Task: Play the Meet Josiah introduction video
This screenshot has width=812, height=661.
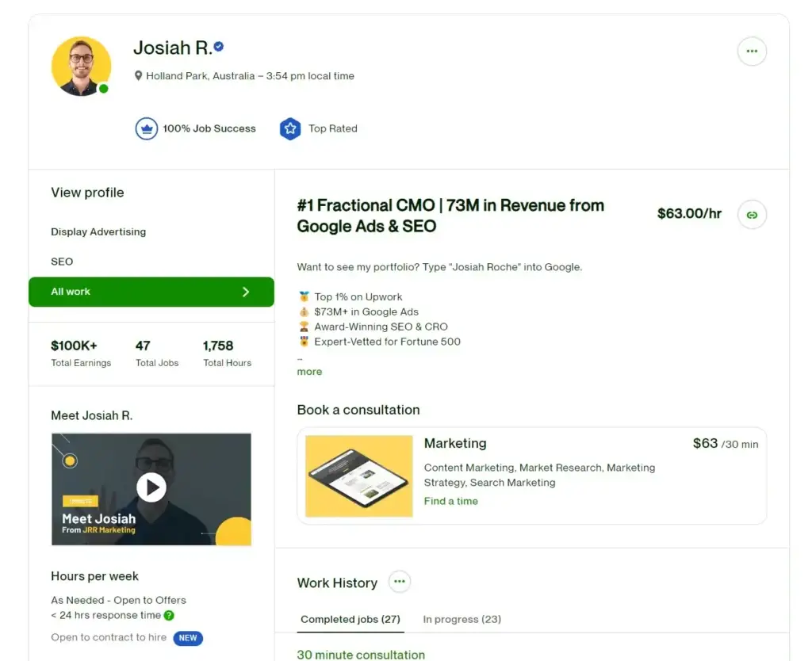Action: [x=151, y=488]
